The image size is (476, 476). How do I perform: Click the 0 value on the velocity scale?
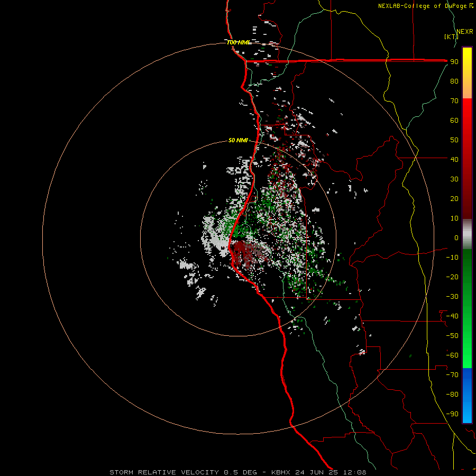(456, 237)
